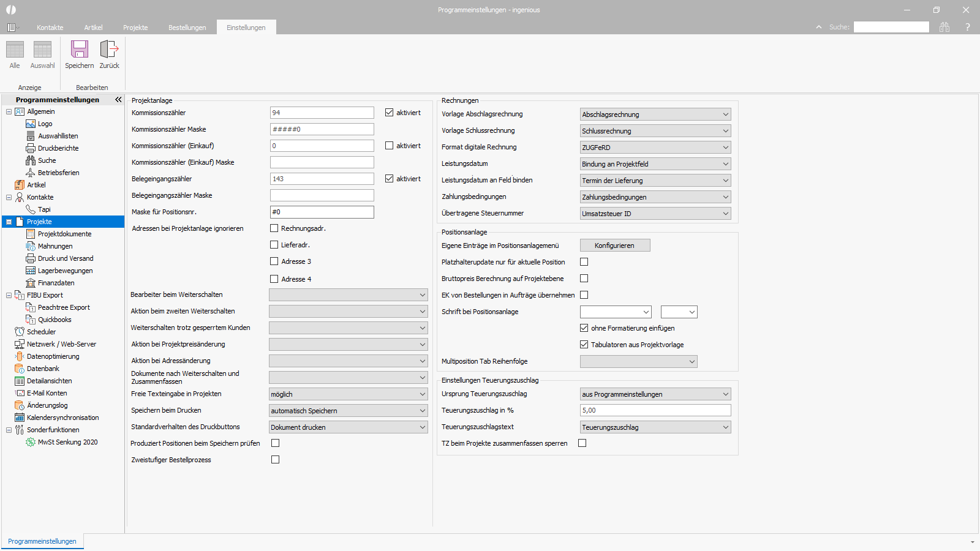Select the MwSt Senkung 2020 icon

click(x=31, y=442)
